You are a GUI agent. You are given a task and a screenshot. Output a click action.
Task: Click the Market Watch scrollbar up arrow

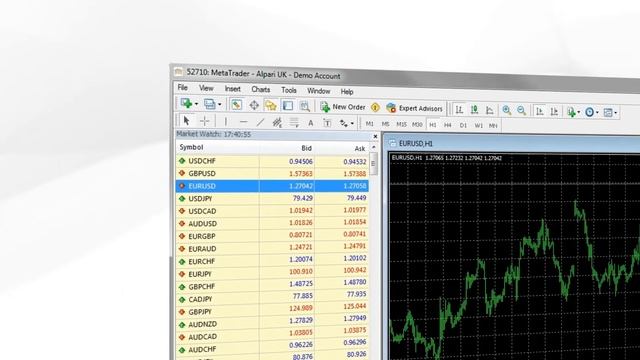point(373,147)
